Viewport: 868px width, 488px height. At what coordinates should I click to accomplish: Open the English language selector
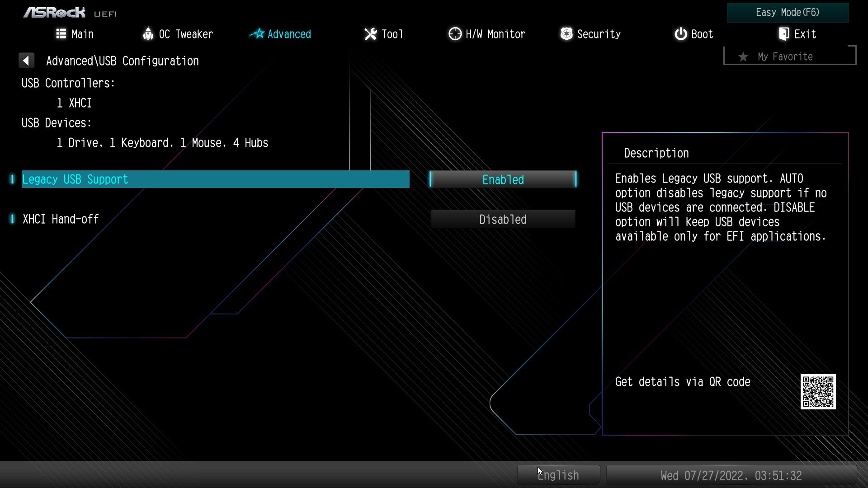point(558,475)
